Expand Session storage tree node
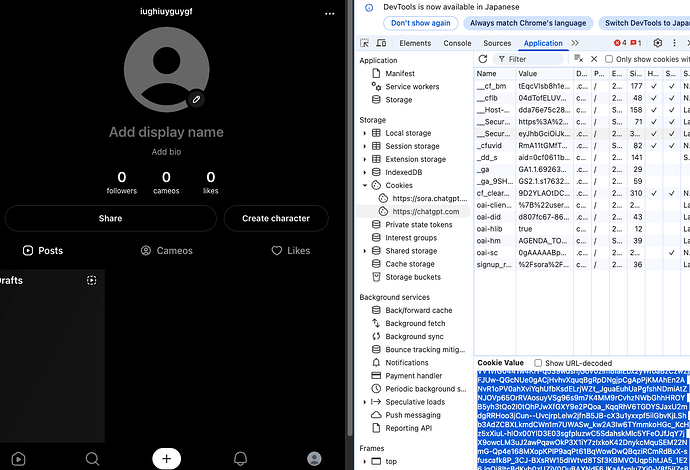Image resolution: width=690 pixels, height=470 pixels. click(x=364, y=146)
